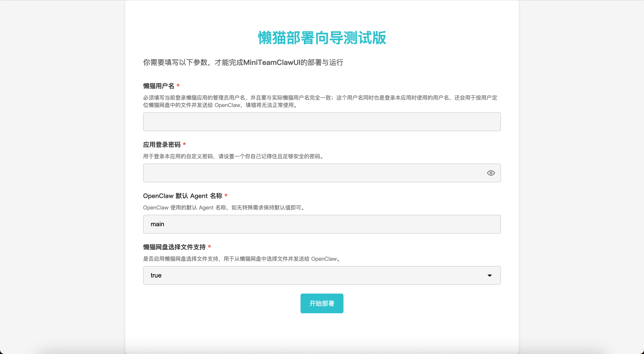Image resolution: width=644 pixels, height=354 pixels.
Task: Click the MiniTeamClawUI deployment intro sentence
Action: point(243,62)
